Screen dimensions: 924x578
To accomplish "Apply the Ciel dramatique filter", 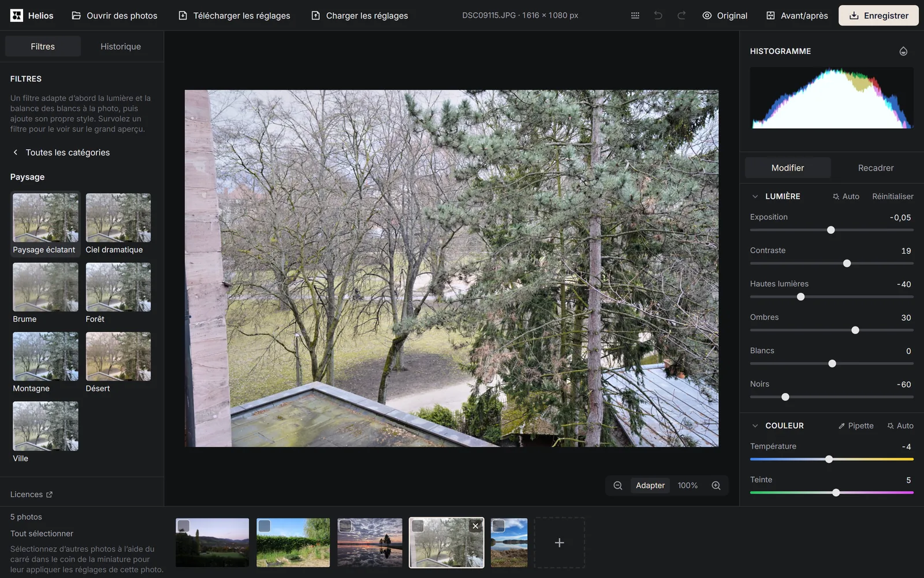I will click(x=118, y=224).
